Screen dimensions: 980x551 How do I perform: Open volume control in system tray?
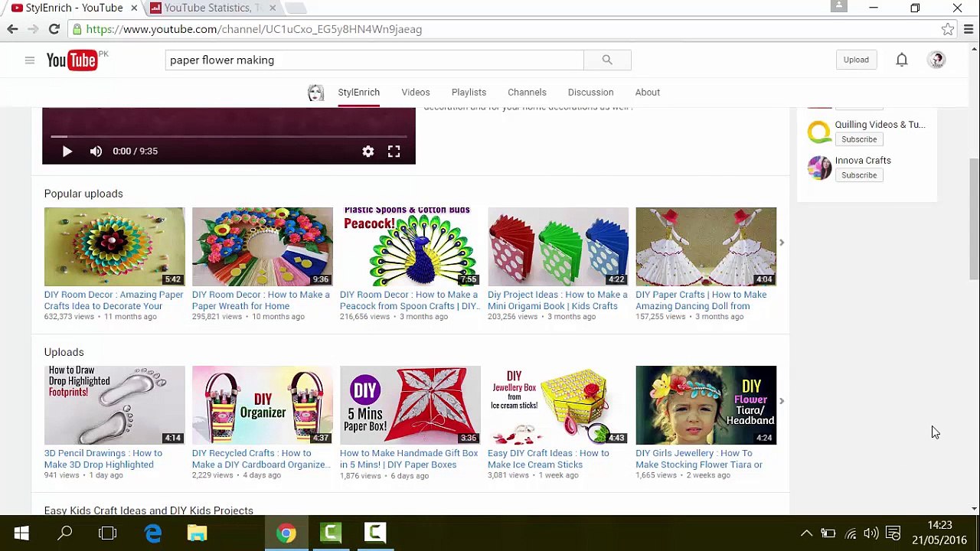pyautogui.click(x=871, y=533)
